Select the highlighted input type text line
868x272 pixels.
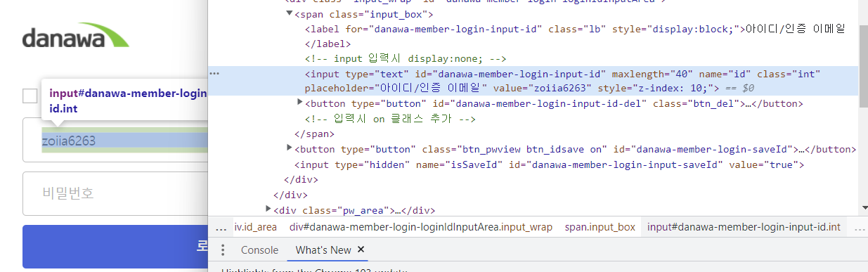click(533, 81)
